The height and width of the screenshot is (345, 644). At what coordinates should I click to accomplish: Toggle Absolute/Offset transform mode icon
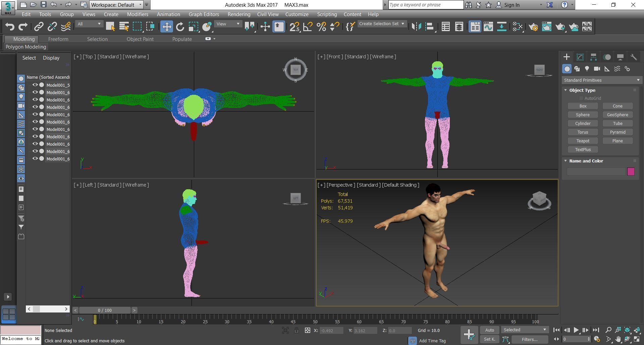coord(308,330)
